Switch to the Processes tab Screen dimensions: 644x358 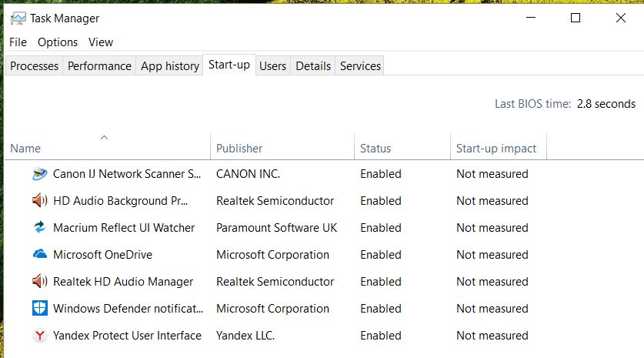point(34,65)
